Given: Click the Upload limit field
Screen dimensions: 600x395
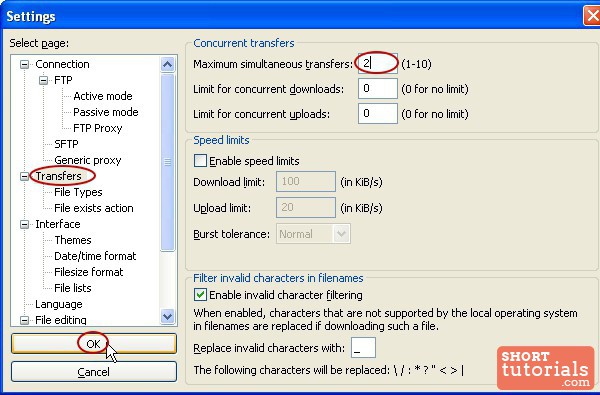Looking at the screenshot, I should click(x=306, y=207).
